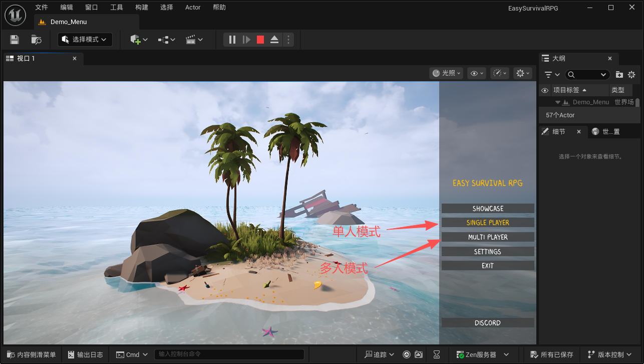This screenshot has height=364, width=644.
Task: Open the browse-content folder search icon
Action: tap(36, 40)
